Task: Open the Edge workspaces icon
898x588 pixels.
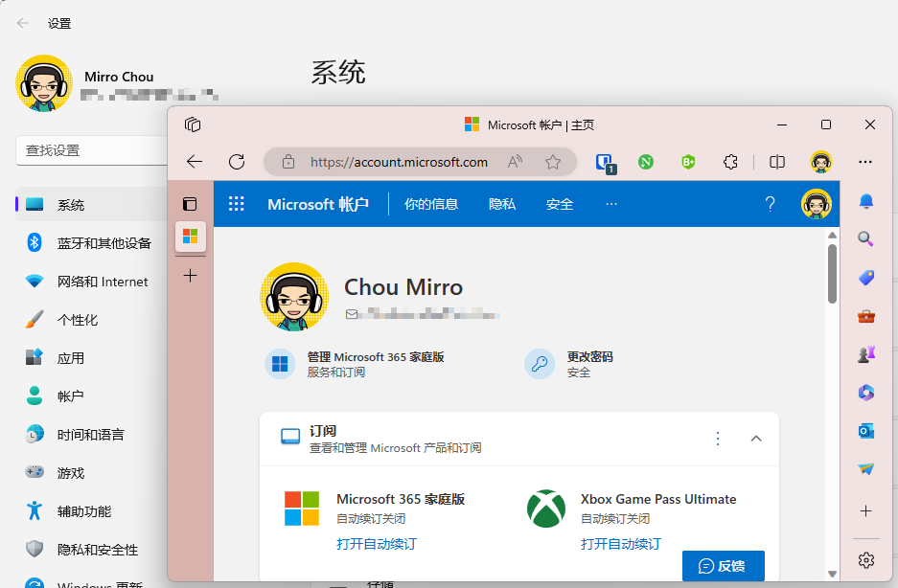Action: (193, 124)
